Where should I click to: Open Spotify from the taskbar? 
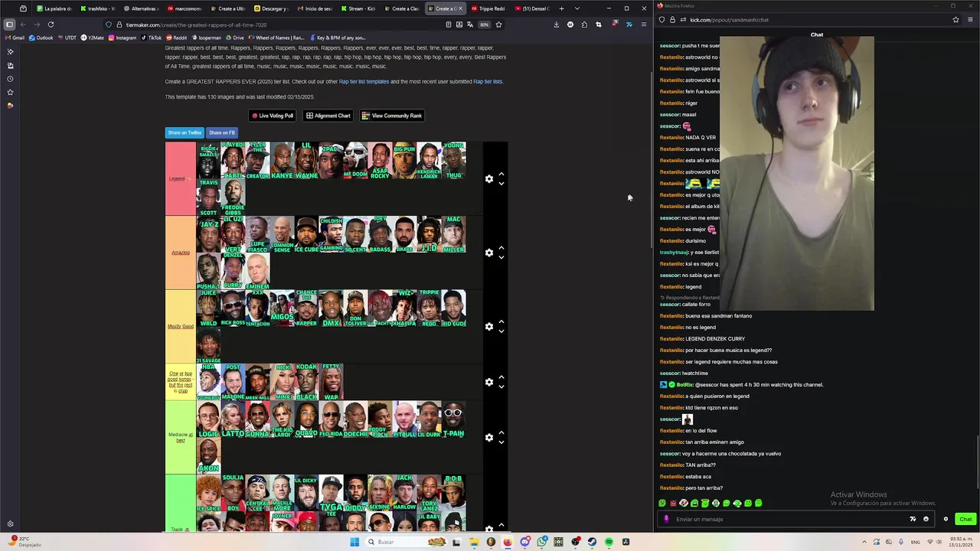pos(609,542)
